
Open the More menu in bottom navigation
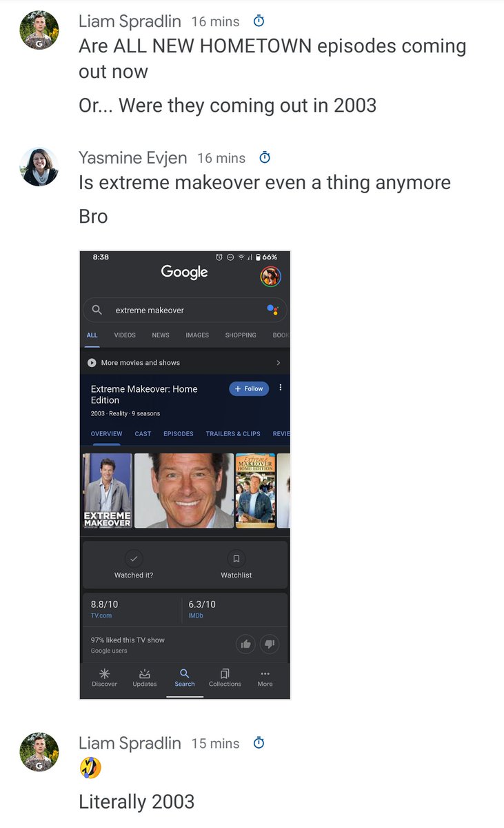click(265, 678)
